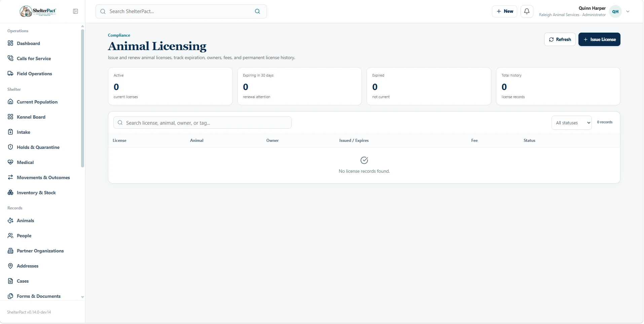Expand the All statuses dropdown
The width and height of the screenshot is (644, 324).
[x=571, y=123]
